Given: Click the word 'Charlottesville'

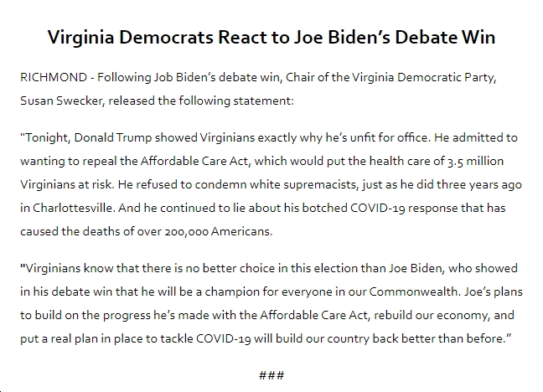Looking at the screenshot, I should click(74, 208).
